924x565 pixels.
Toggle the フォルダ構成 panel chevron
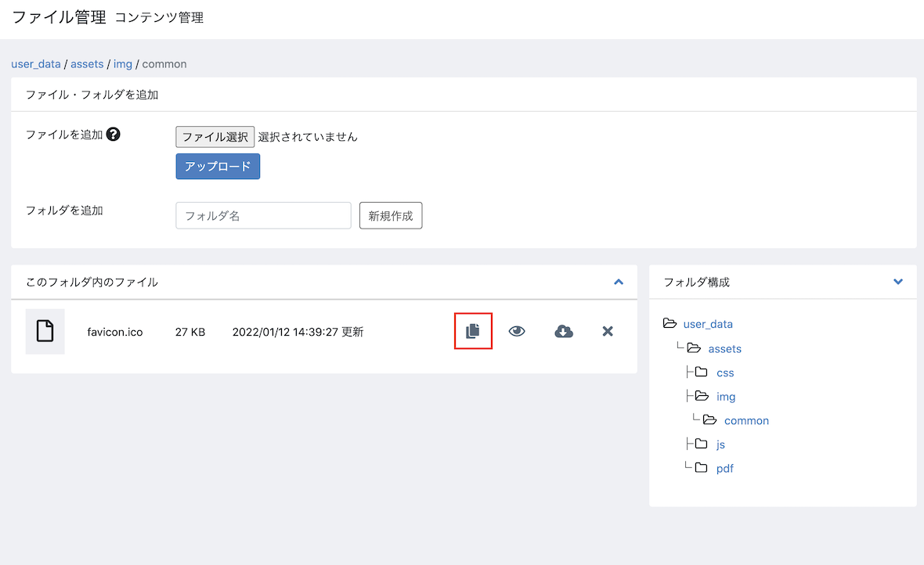(898, 282)
